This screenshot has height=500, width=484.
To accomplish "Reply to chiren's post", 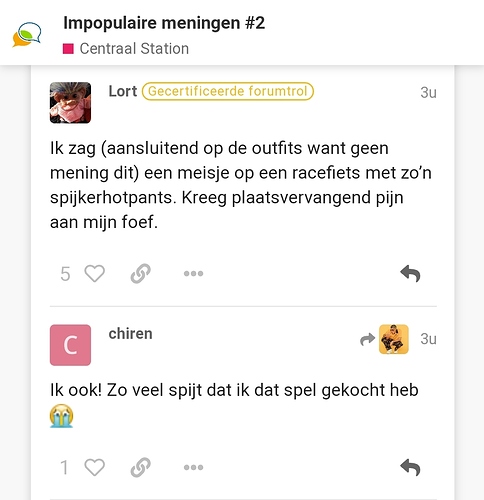I will tap(410, 467).
